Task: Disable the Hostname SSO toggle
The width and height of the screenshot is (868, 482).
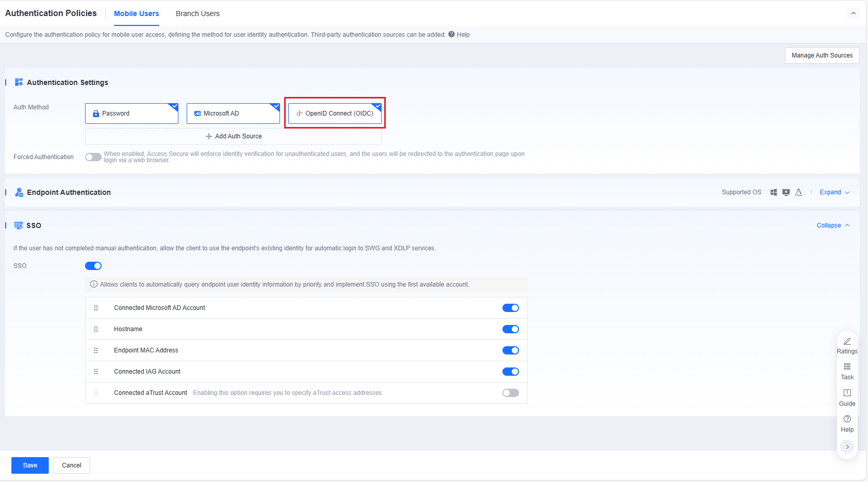Action: pos(511,329)
